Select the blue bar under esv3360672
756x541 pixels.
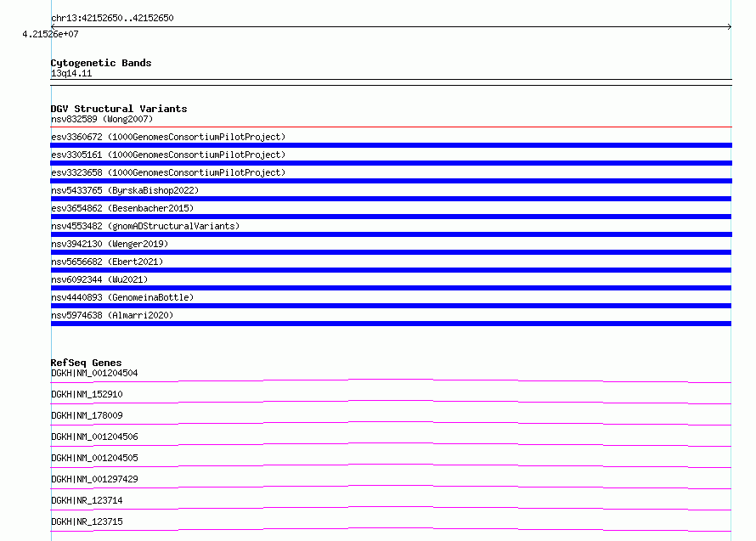(x=391, y=145)
